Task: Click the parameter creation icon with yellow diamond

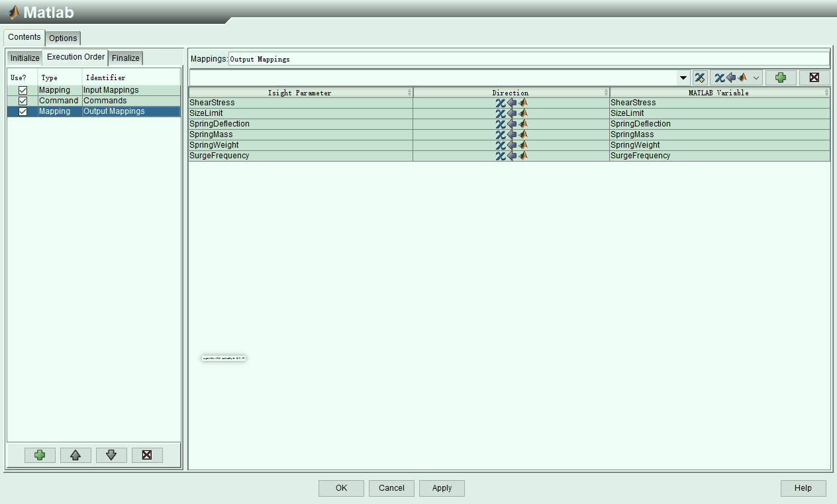Action: click(x=700, y=77)
